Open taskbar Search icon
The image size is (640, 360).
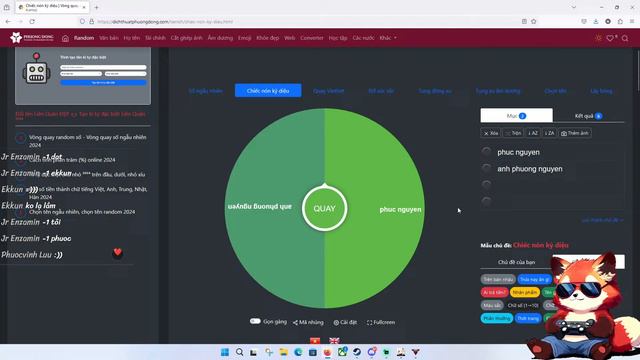(240, 352)
